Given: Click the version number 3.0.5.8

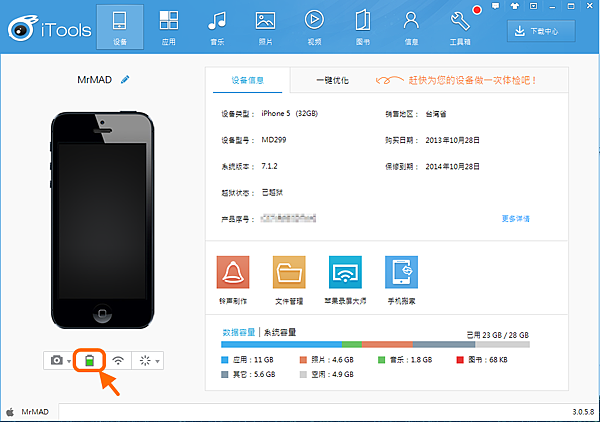Looking at the screenshot, I should pyautogui.click(x=583, y=412).
